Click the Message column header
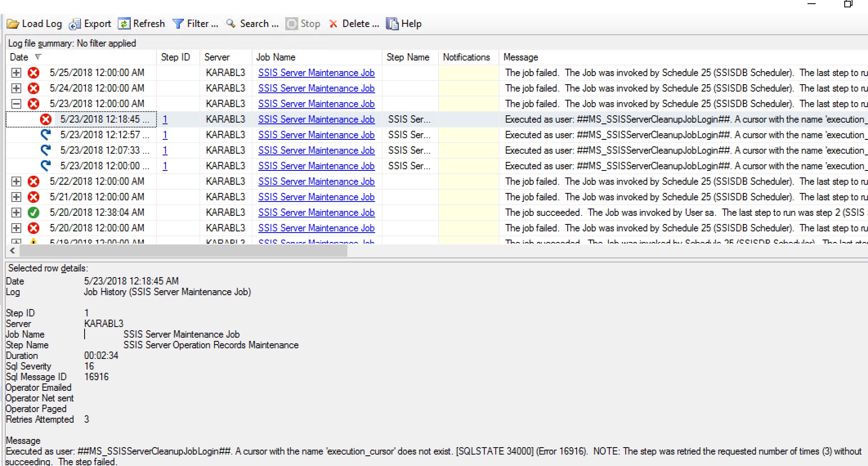 tap(521, 57)
